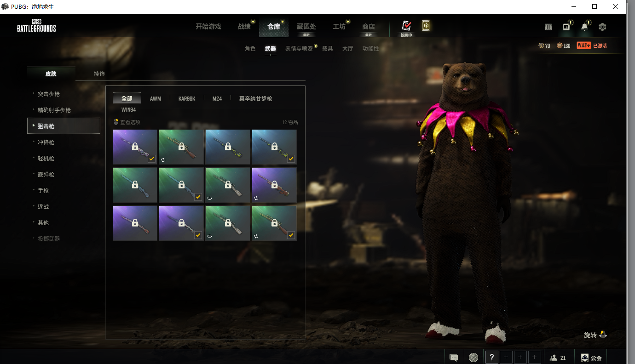Image resolution: width=635 pixels, height=364 pixels.
Task: Open the news page icon with alert badge
Action: coord(567,27)
